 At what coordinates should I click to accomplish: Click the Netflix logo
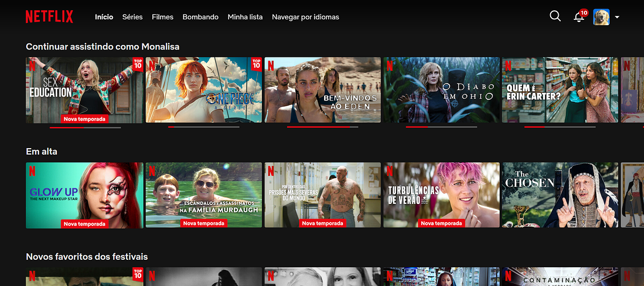click(49, 17)
